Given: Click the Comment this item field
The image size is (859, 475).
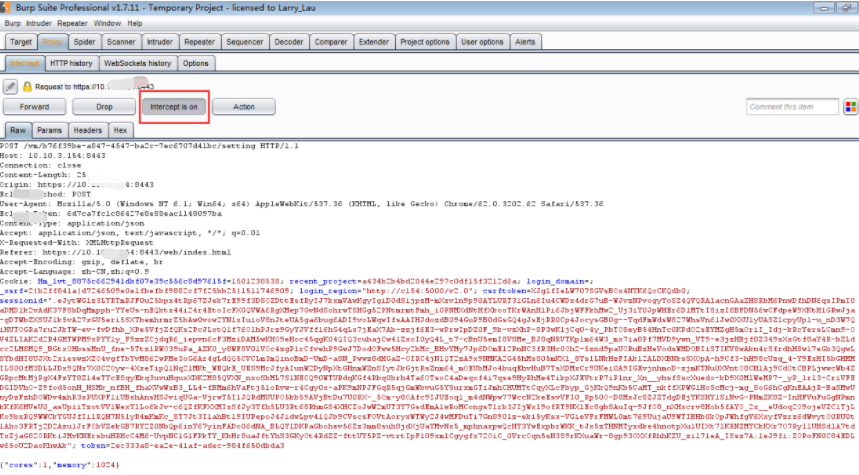Looking at the screenshot, I should (792, 107).
